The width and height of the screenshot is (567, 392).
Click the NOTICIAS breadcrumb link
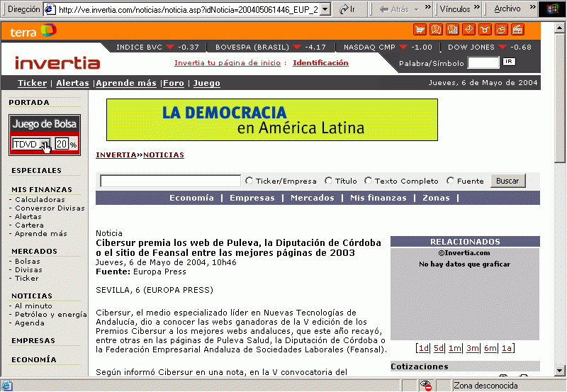click(x=164, y=155)
